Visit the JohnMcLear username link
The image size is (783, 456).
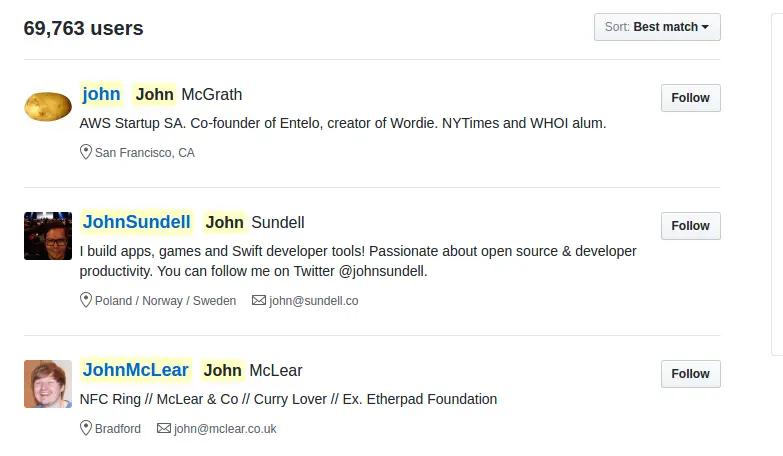[x=135, y=370]
